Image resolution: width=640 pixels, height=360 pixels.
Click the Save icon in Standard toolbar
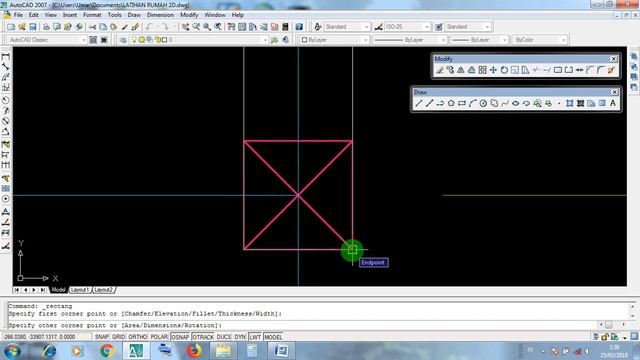click(x=33, y=27)
